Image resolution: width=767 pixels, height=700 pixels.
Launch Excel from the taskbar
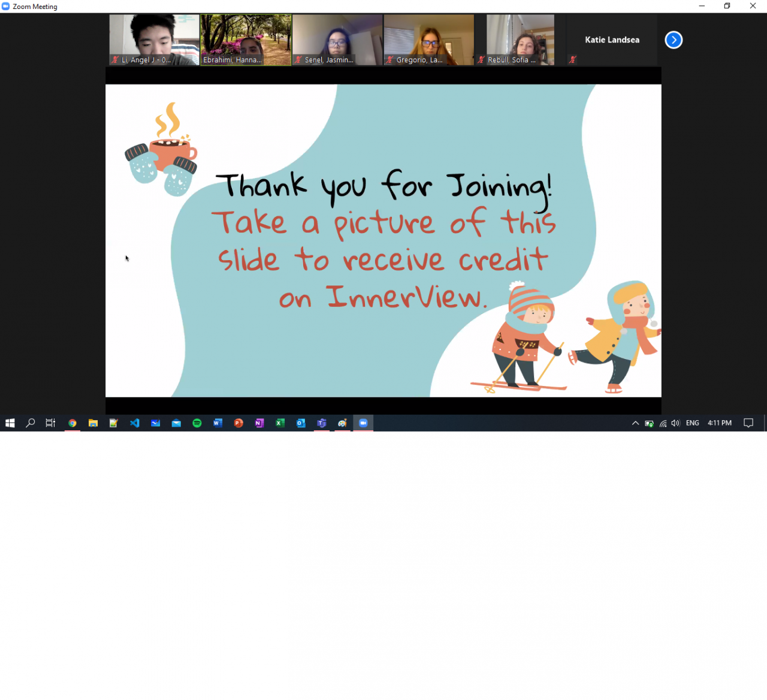(x=280, y=423)
